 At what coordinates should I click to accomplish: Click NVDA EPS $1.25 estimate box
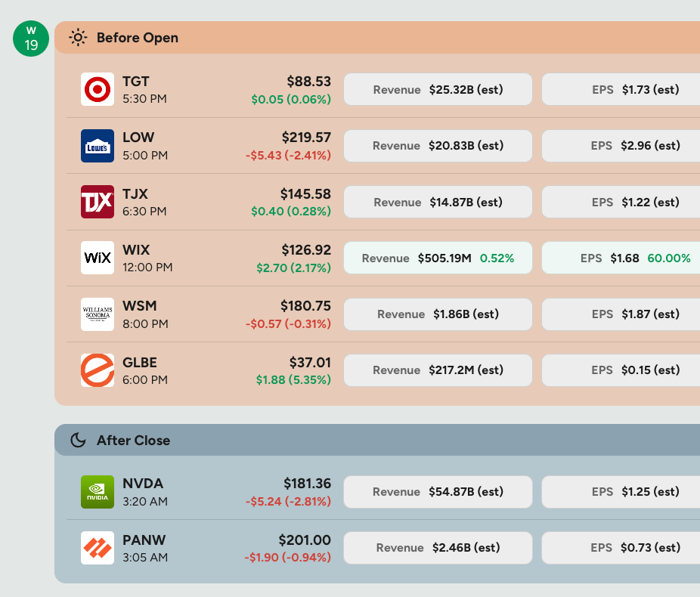(x=621, y=492)
